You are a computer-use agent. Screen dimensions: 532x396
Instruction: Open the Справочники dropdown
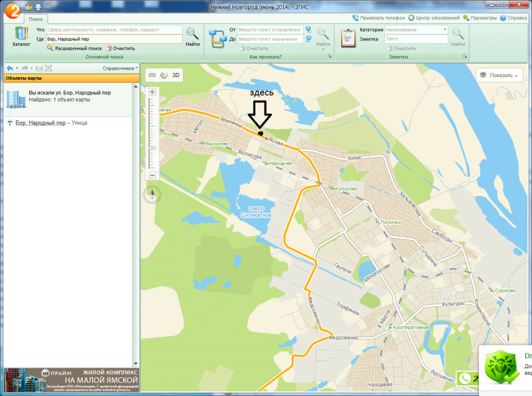click(120, 68)
